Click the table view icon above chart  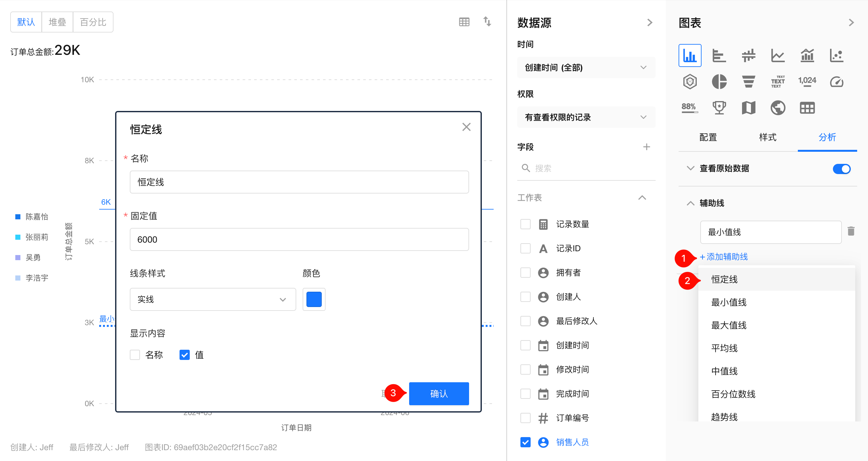[x=464, y=22]
